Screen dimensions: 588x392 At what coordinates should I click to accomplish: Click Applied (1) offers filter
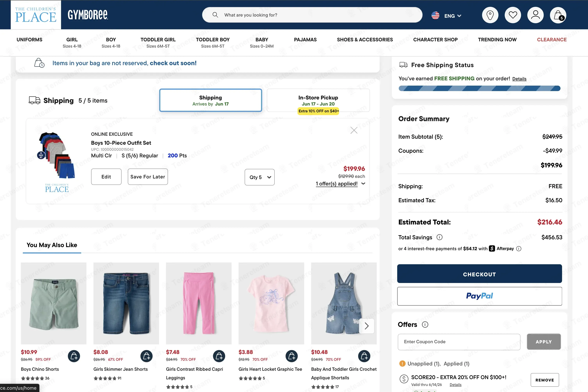click(457, 364)
